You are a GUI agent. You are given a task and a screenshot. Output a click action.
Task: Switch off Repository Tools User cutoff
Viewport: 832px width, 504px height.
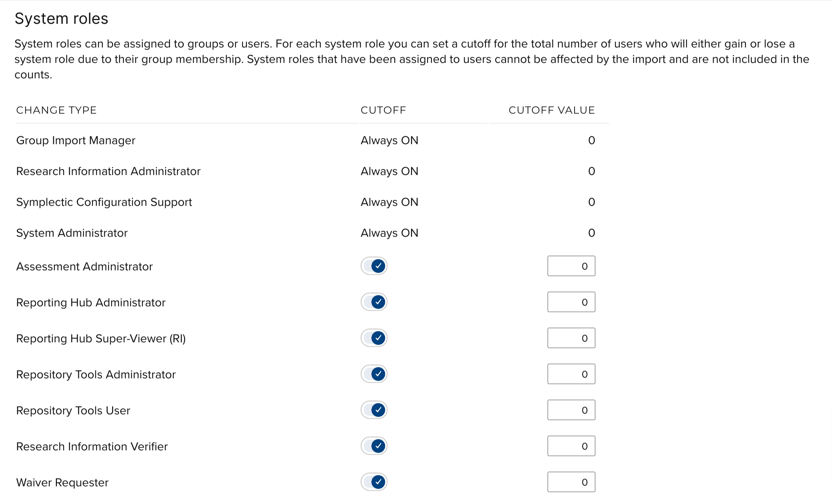pos(374,410)
